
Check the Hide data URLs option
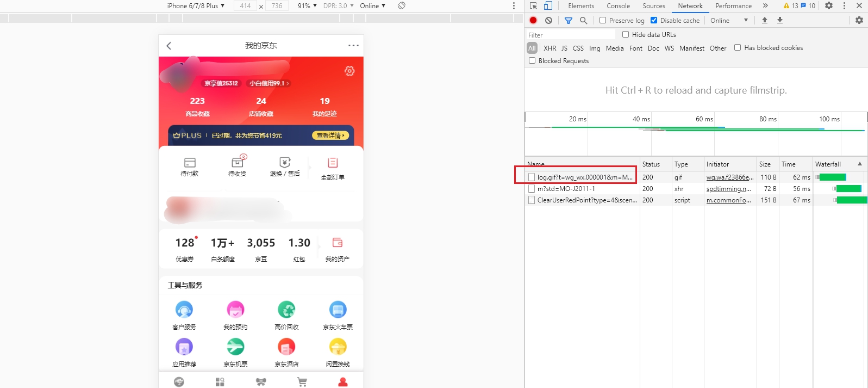click(626, 34)
